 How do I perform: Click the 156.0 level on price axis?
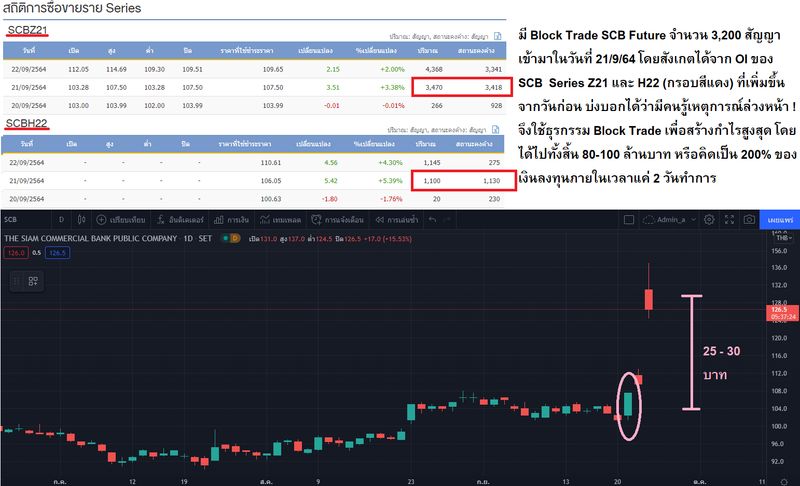pos(779,251)
